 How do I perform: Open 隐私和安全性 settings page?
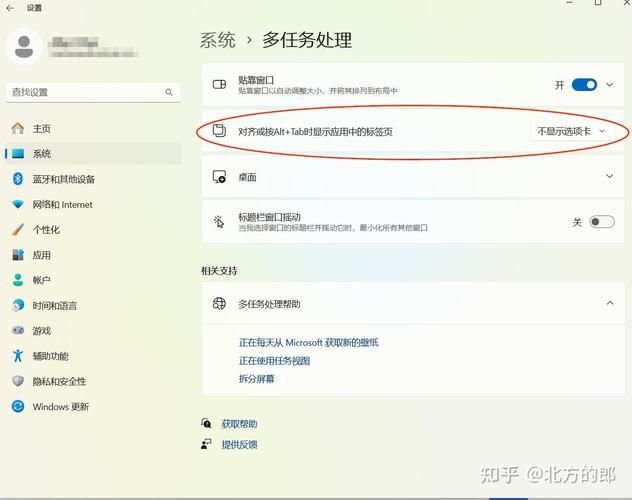point(93,381)
